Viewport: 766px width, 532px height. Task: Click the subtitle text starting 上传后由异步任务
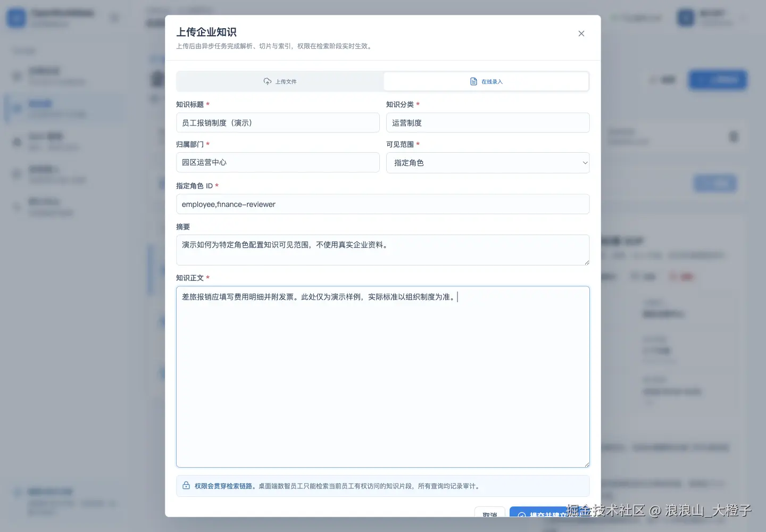[x=275, y=46]
